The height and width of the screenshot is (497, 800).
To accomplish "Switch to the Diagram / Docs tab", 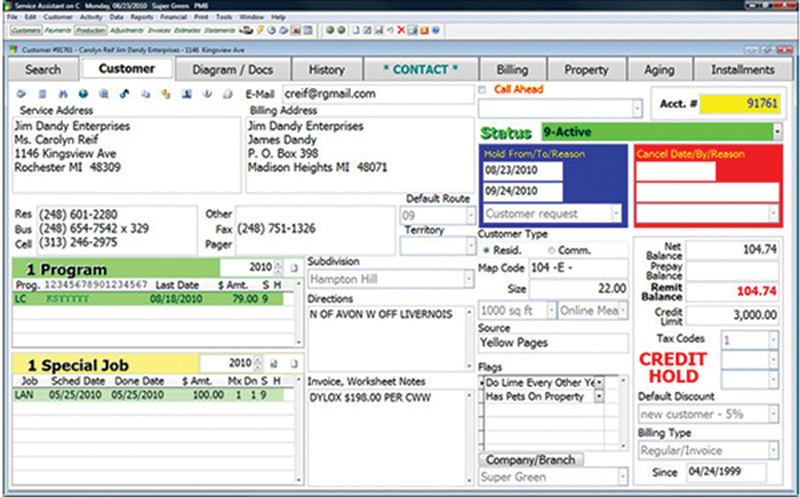I will 233,69.
